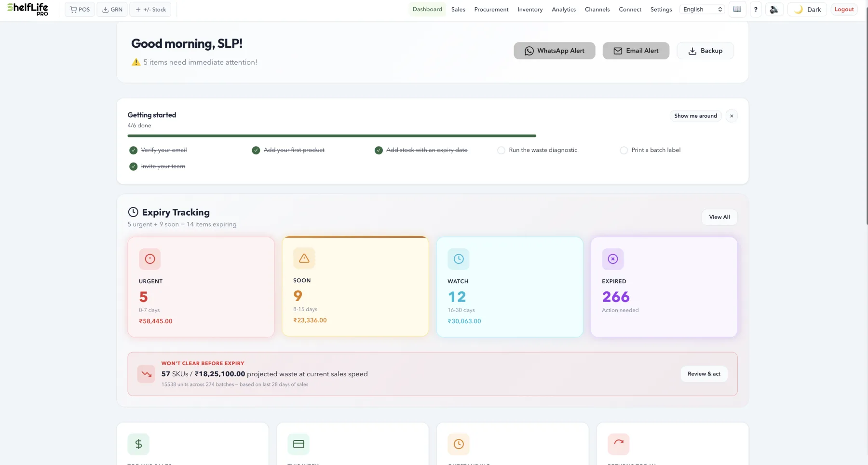Send an Email Alert
This screenshot has width=868, height=465.
(x=636, y=51)
